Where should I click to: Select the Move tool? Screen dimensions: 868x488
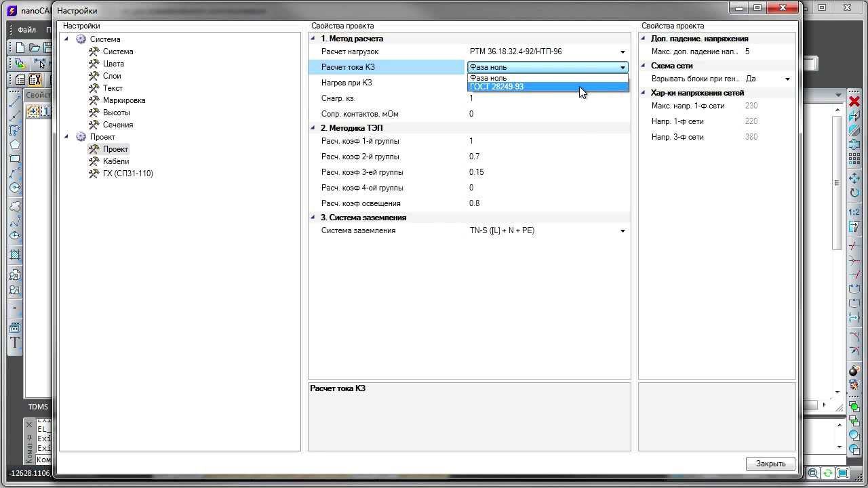[854, 178]
